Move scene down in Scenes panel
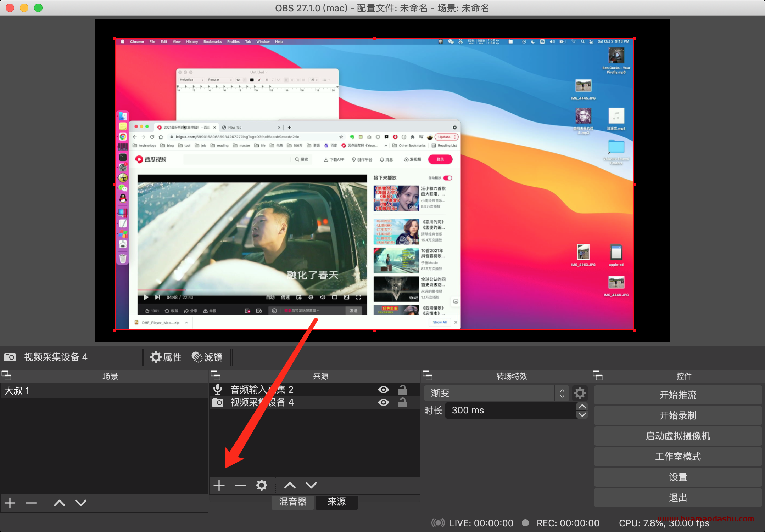 (x=81, y=503)
